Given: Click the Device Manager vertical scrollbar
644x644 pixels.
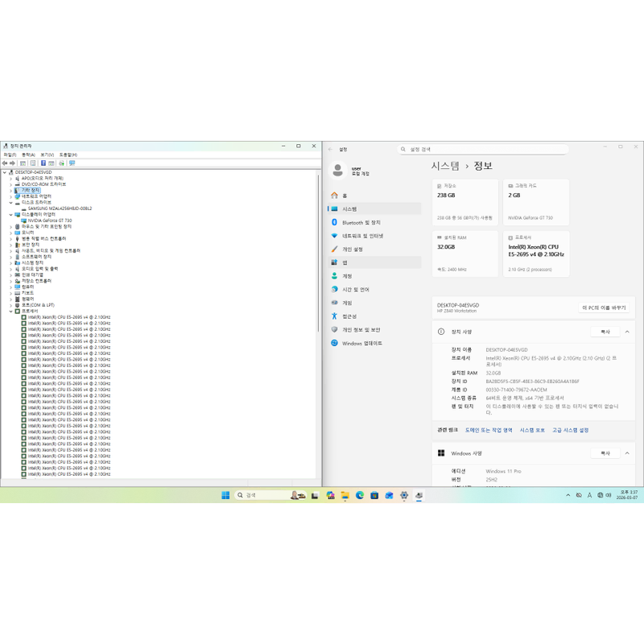Looking at the screenshot, I should pyautogui.click(x=318, y=254).
